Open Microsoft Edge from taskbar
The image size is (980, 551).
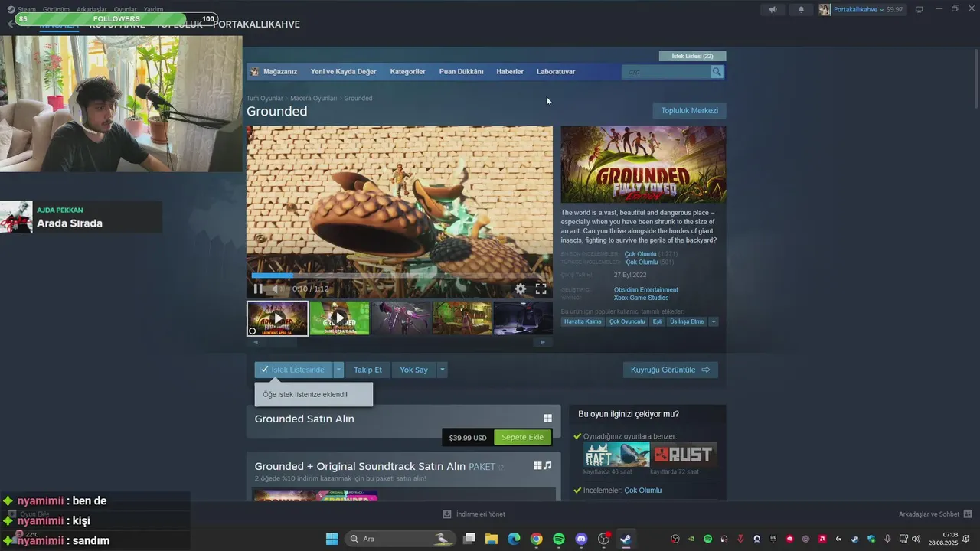tap(514, 539)
